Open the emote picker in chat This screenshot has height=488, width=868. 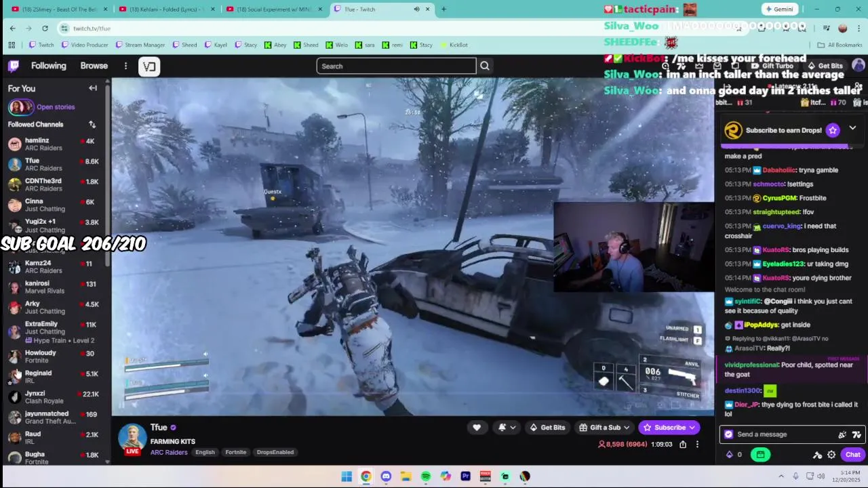(x=842, y=434)
